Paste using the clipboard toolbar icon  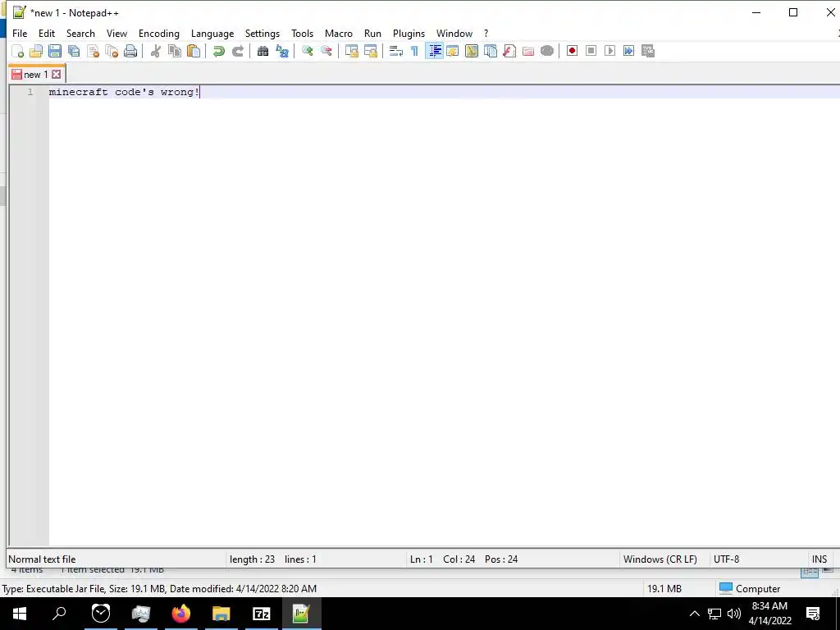coord(194,51)
